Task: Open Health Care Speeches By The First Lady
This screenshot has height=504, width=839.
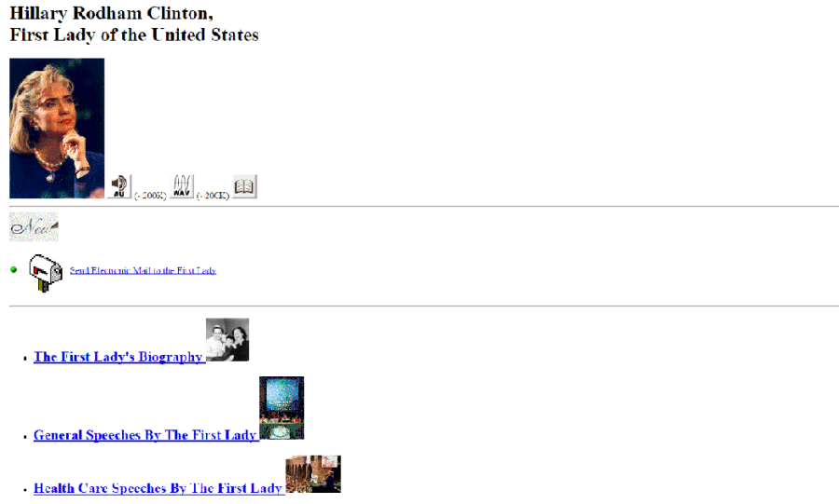Action: click(158, 488)
